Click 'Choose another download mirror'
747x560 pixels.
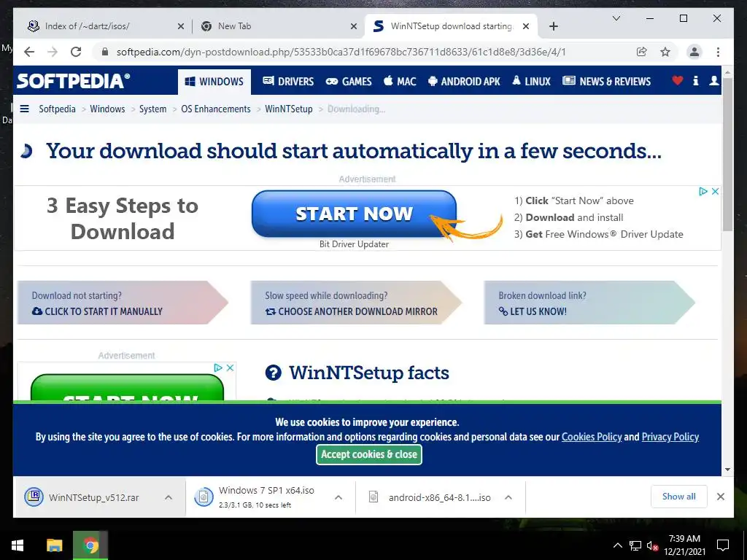351,311
